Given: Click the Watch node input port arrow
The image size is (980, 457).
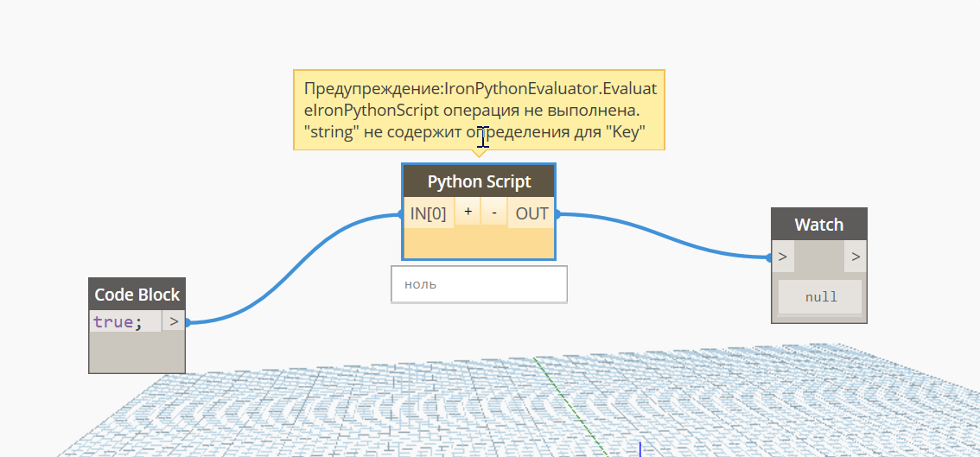Looking at the screenshot, I should (782, 257).
